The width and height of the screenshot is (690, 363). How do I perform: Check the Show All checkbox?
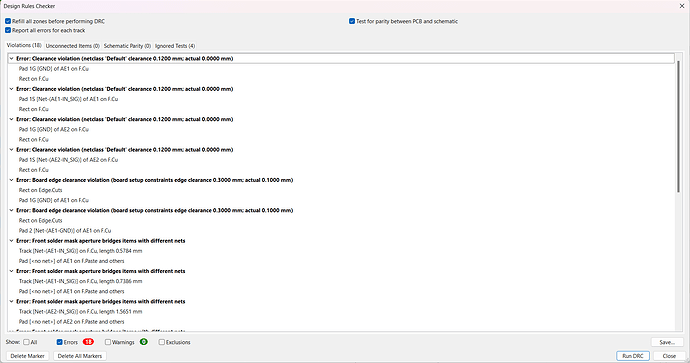26,342
